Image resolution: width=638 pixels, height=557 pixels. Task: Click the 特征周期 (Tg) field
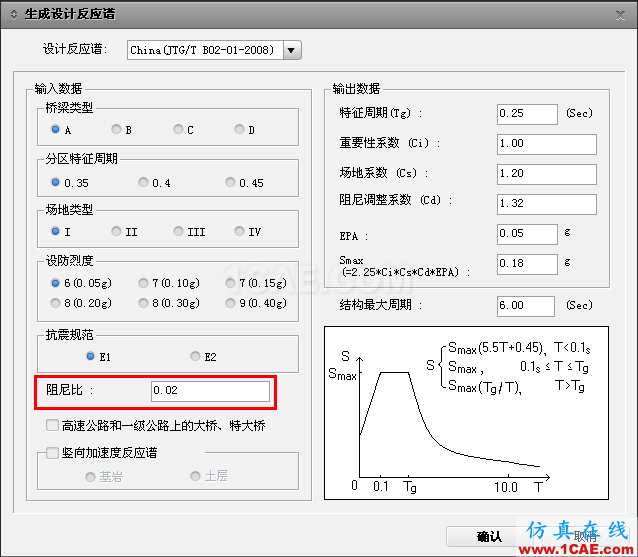coord(527,114)
